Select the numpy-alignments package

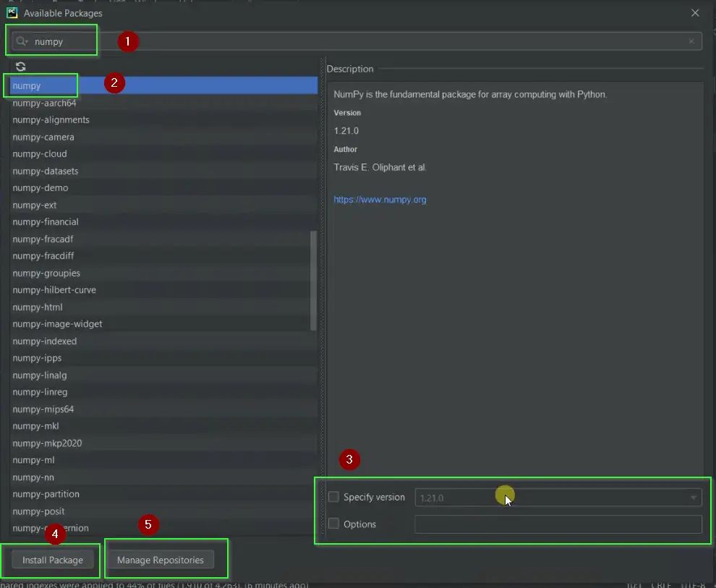coord(163,119)
